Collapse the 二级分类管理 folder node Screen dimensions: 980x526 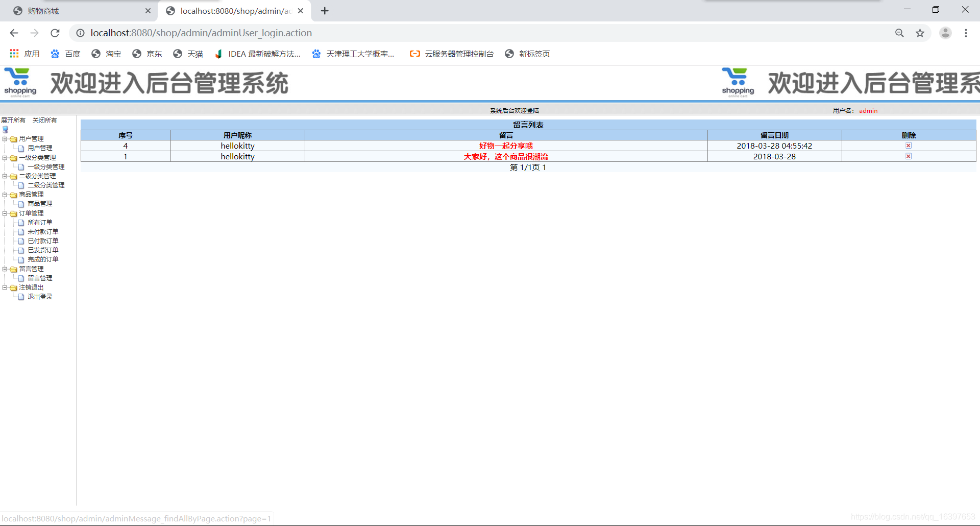[x=5, y=176]
